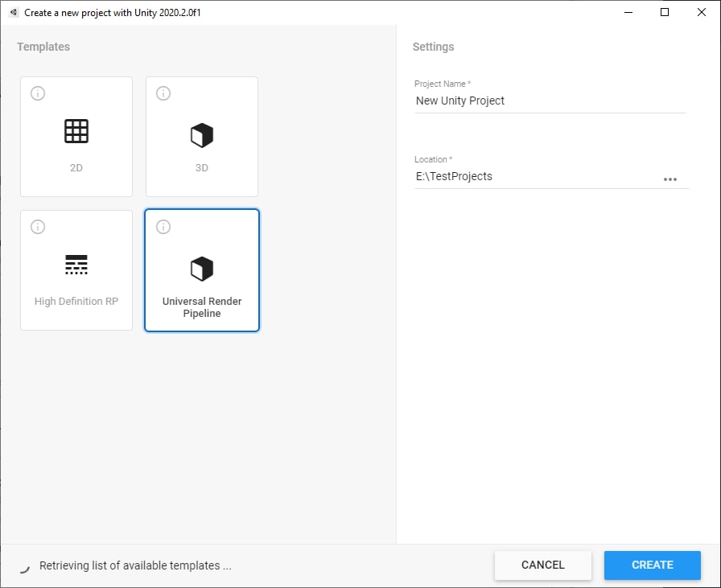Click the Settings heading
This screenshot has height=588, width=721.
click(433, 47)
